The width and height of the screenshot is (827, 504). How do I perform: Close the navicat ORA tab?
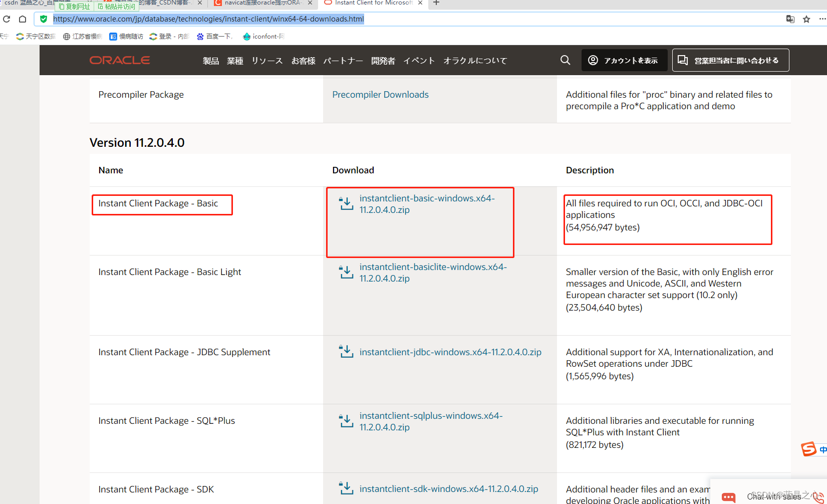[310, 3]
